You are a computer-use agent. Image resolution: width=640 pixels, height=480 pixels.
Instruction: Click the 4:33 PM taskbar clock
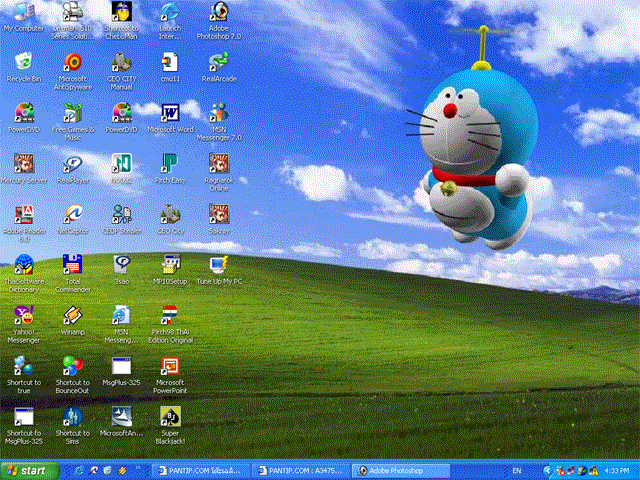click(616, 471)
